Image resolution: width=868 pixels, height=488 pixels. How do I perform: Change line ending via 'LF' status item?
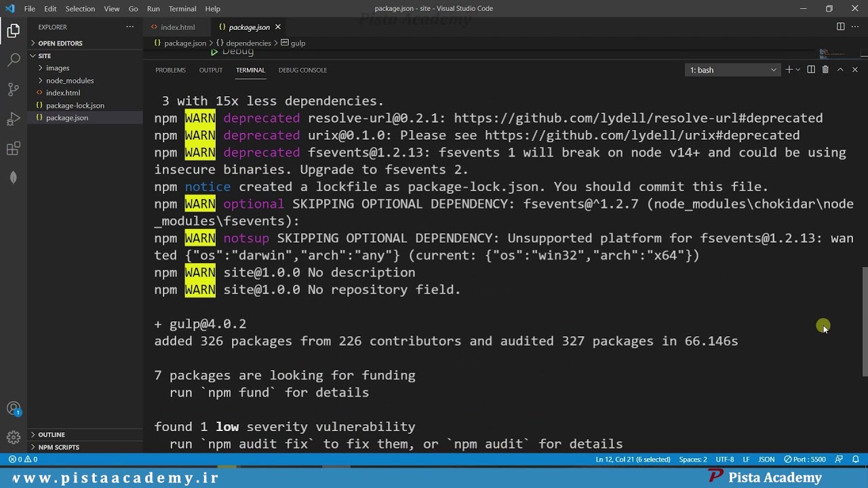click(x=746, y=460)
